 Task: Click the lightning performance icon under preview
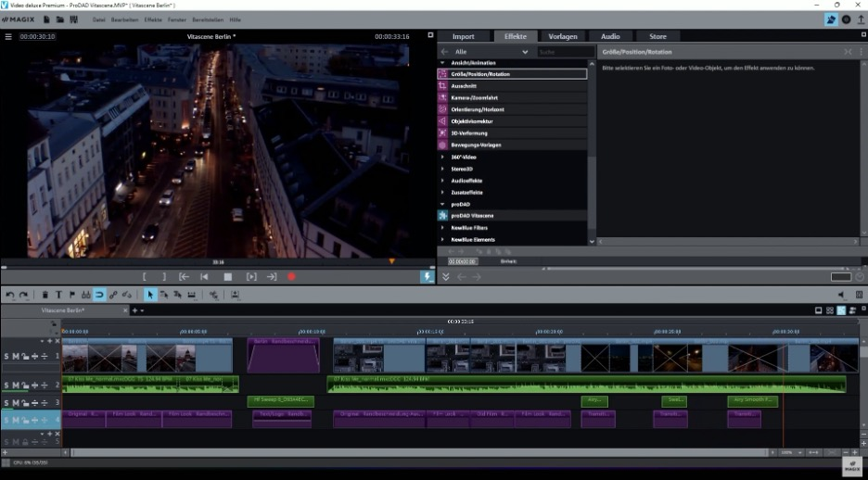pos(427,277)
